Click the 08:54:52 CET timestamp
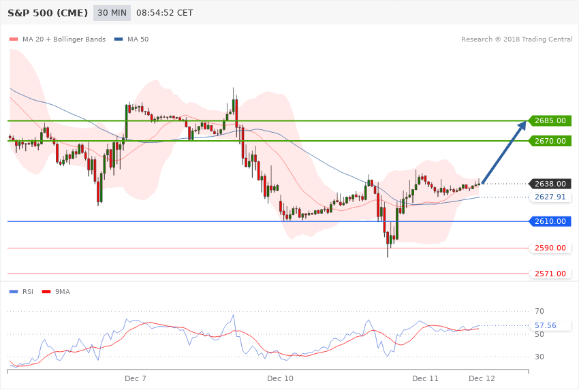Image resolution: width=579 pixels, height=392 pixels. [165, 13]
